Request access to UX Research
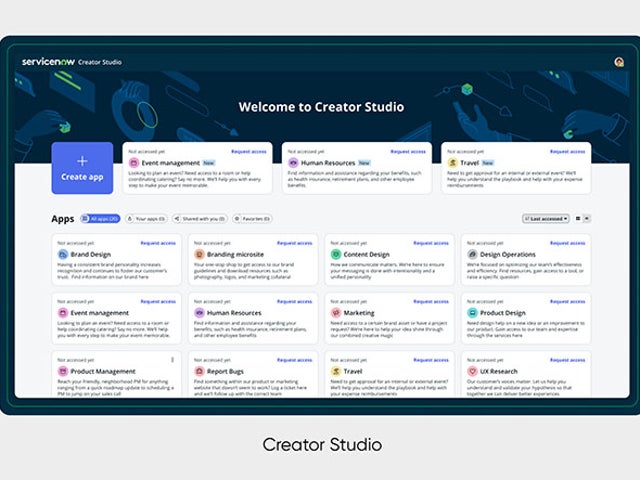640x480 pixels. coord(567,360)
